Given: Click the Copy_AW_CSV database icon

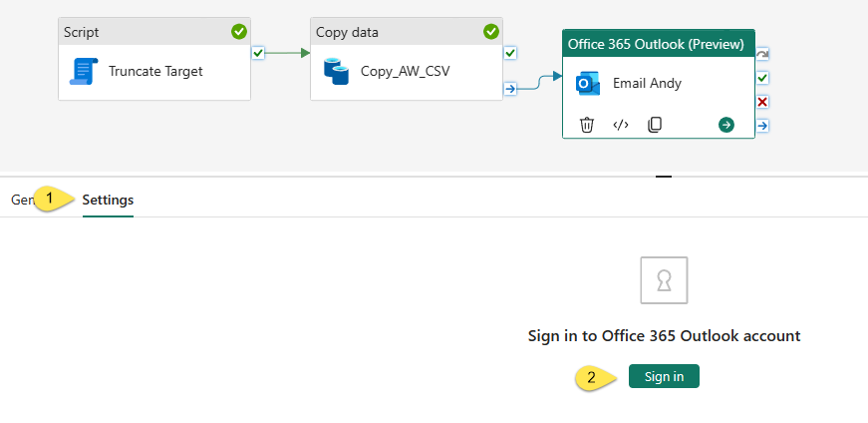Looking at the screenshot, I should point(336,72).
